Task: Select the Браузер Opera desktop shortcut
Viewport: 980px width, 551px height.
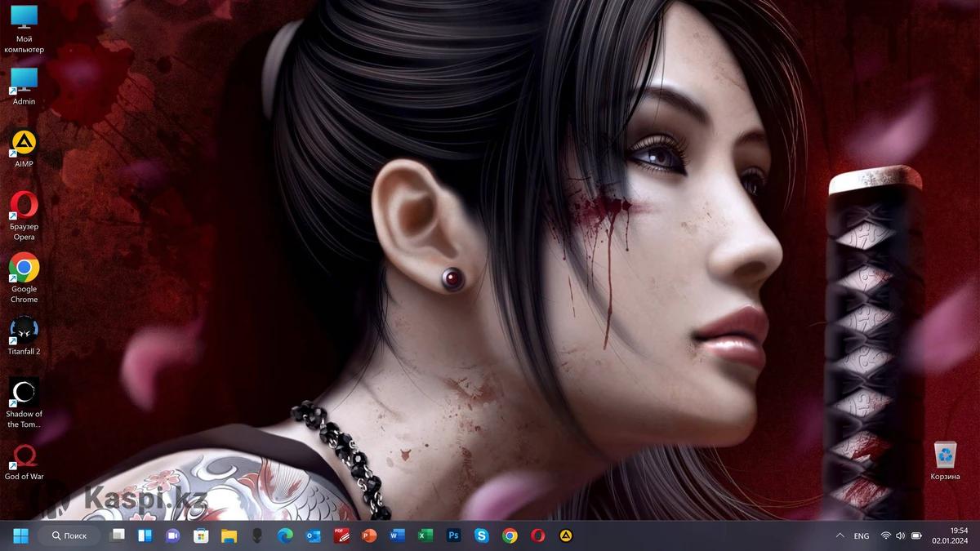Action: tap(24, 216)
